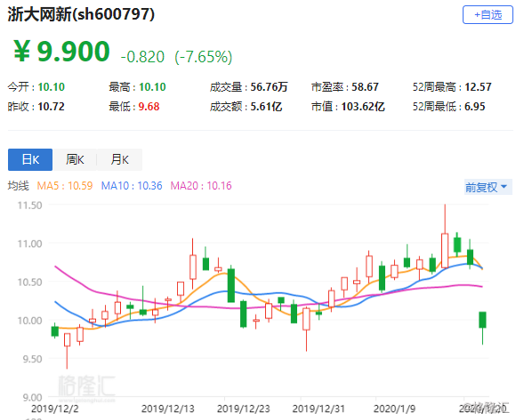Viewport: 516px width, 420px height.
Task: Click the 52周最低 value 6.95
Action: click(x=474, y=107)
